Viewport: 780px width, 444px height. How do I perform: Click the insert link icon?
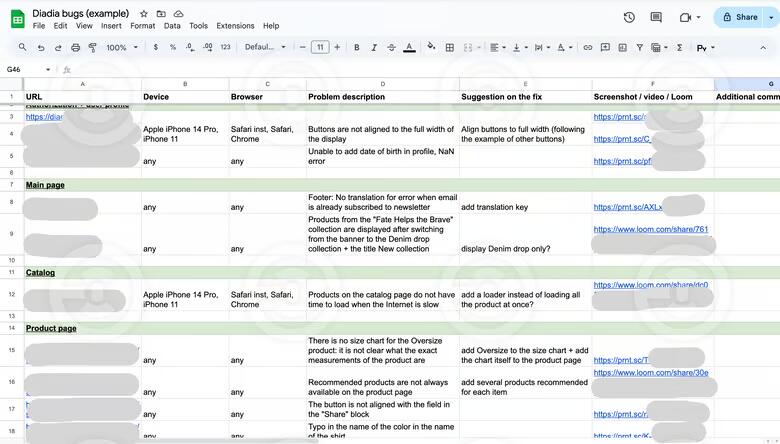(x=588, y=47)
